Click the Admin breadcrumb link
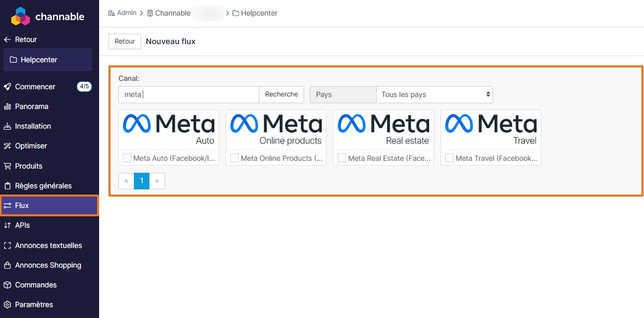Viewport: 644px width, 318px height. (127, 13)
